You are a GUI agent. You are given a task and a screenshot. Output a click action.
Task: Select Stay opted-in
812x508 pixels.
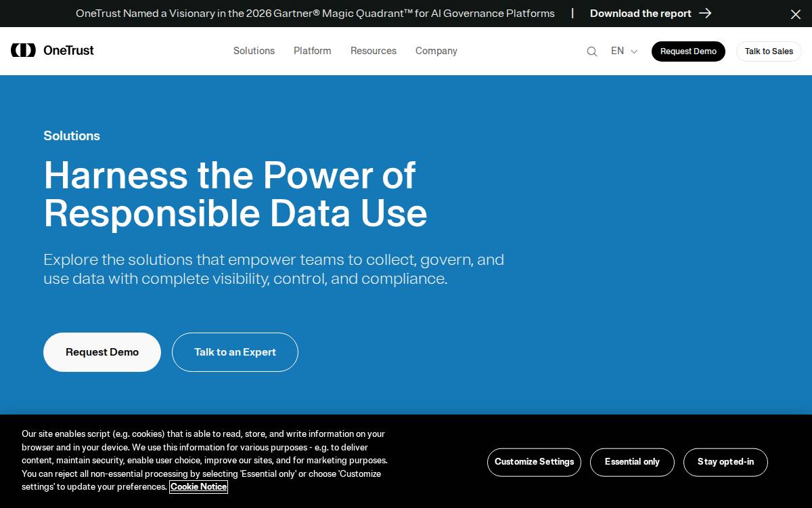[x=725, y=462]
